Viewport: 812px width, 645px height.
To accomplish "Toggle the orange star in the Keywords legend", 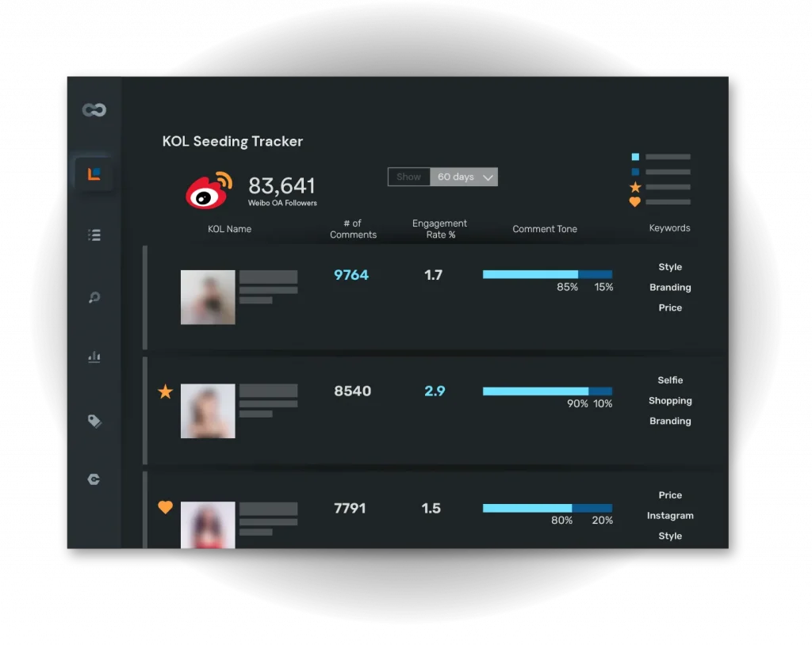I will coord(634,187).
